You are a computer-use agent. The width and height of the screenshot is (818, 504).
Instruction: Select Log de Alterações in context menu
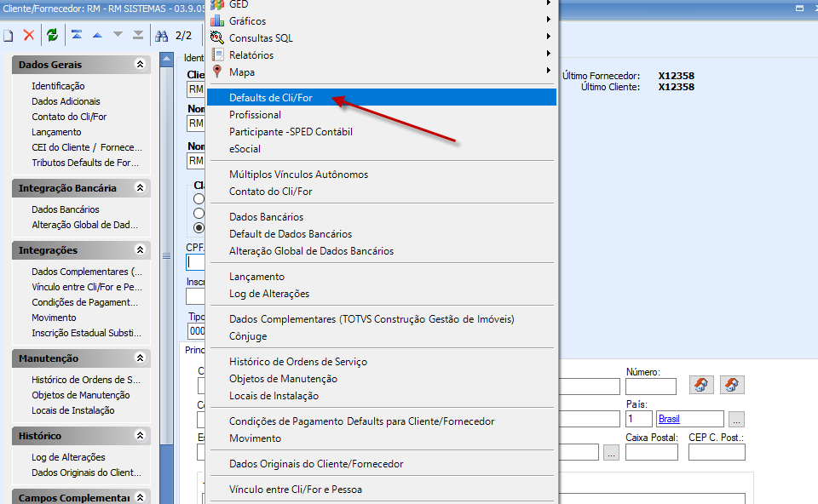pyautogui.click(x=382, y=294)
